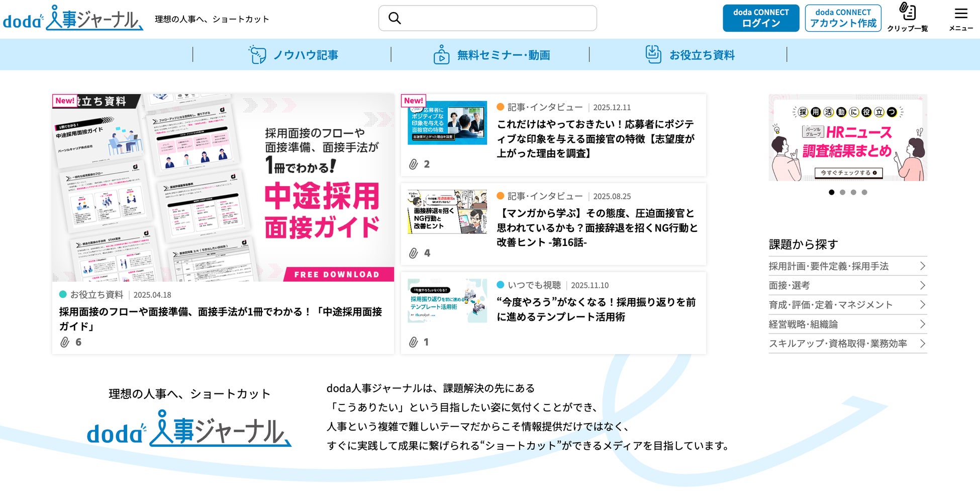Click the 課題から探す heading
The height and width of the screenshot is (493, 980).
(804, 244)
